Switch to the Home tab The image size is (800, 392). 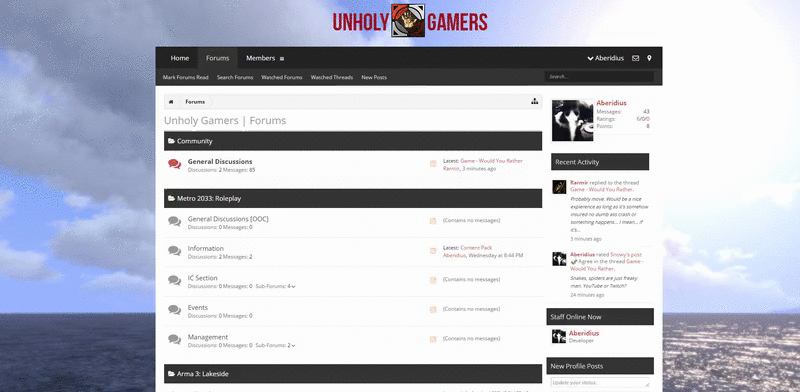click(x=180, y=58)
